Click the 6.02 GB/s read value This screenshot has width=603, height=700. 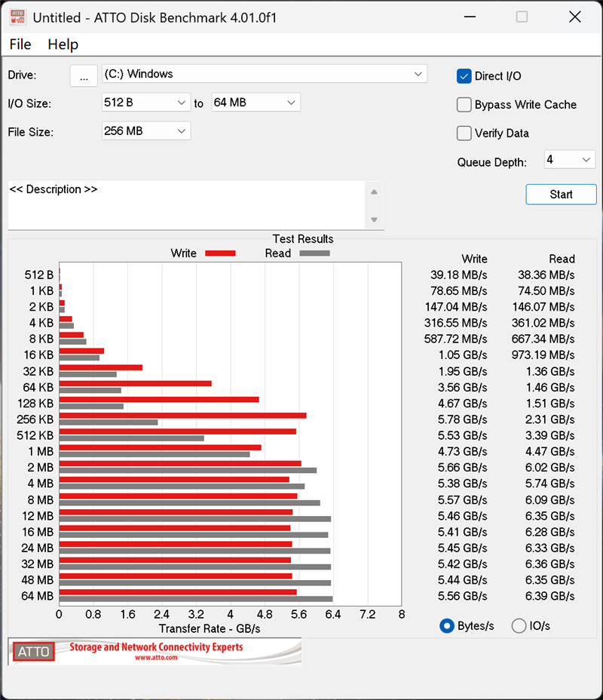(549, 468)
